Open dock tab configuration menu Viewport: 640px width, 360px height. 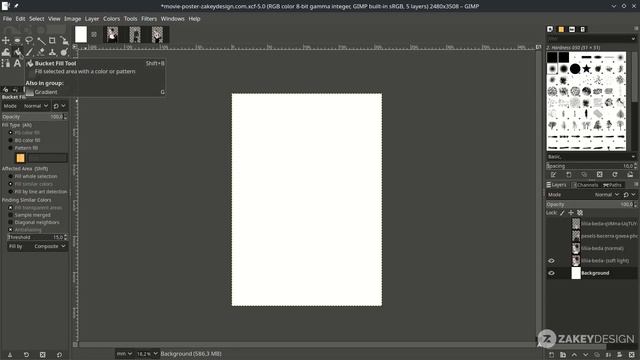(x=636, y=29)
